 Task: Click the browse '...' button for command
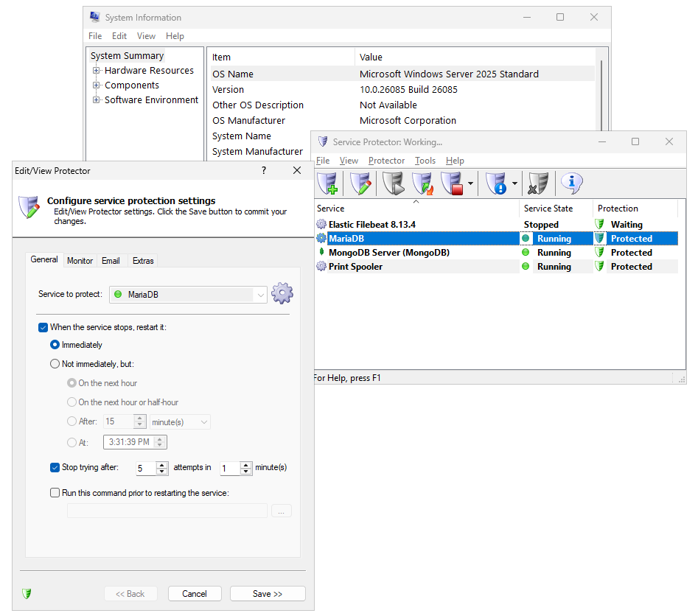click(281, 511)
